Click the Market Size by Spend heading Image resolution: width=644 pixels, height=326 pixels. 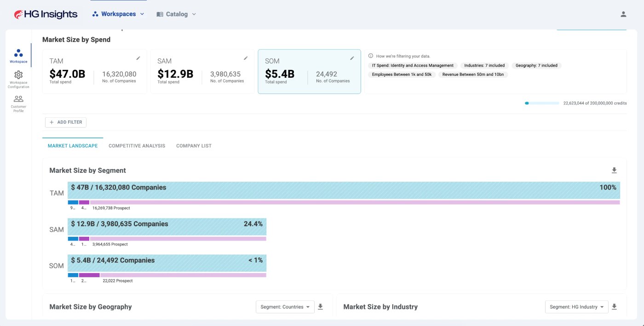click(76, 40)
